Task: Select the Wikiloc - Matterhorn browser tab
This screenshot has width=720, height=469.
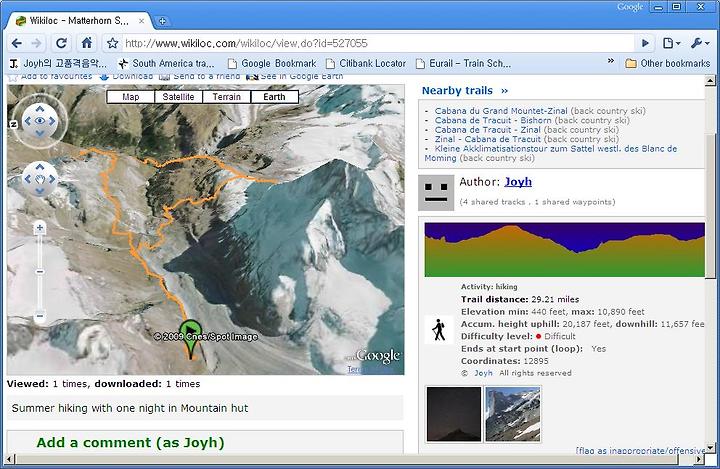Action: click(79, 21)
